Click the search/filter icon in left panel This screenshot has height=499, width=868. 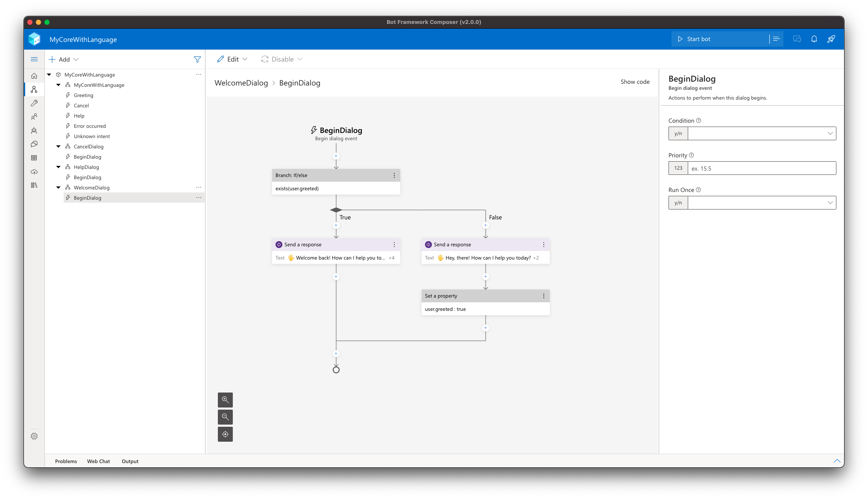[197, 59]
